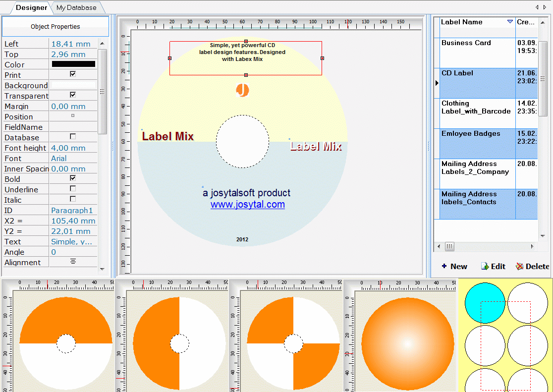Click the label list vertical scrollbar thumb
Screen dimensions: 553x392
pyautogui.click(x=543, y=79)
